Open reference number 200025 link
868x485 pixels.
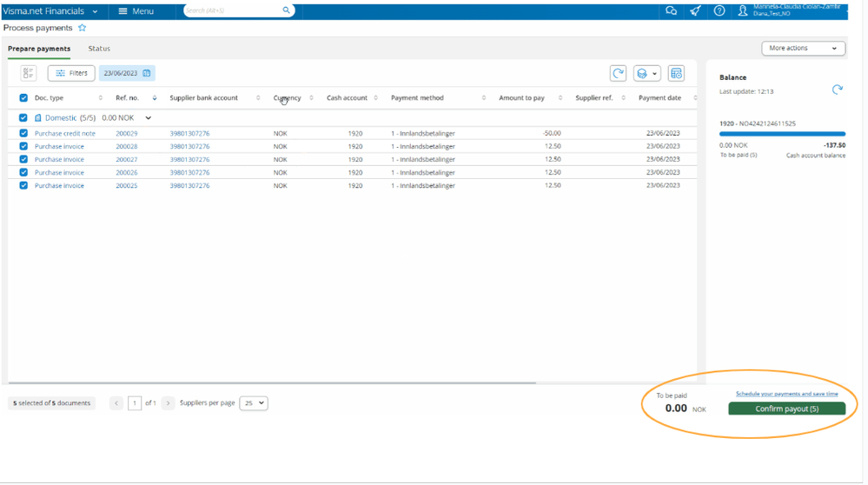[x=126, y=185]
